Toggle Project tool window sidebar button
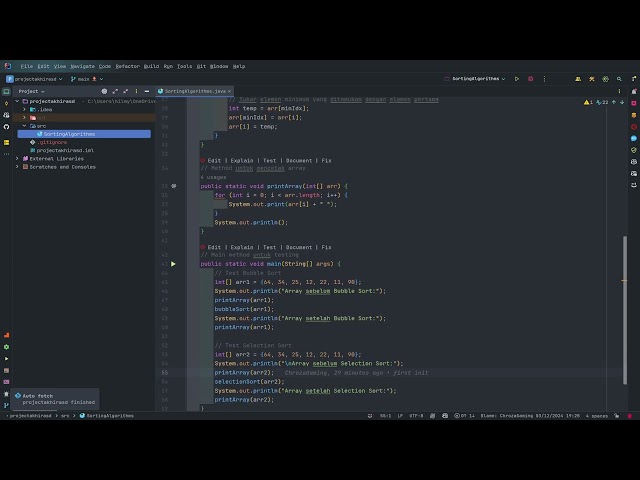This screenshot has height=480, width=640. [x=6, y=91]
